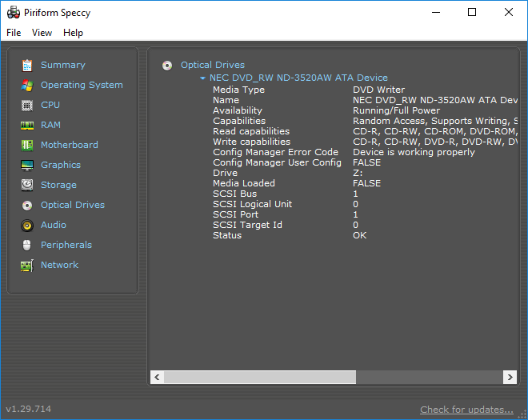This screenshot has height=420, width=528.
Task: Click the Peripherals mouse icon
Action: tap(27, 245)
